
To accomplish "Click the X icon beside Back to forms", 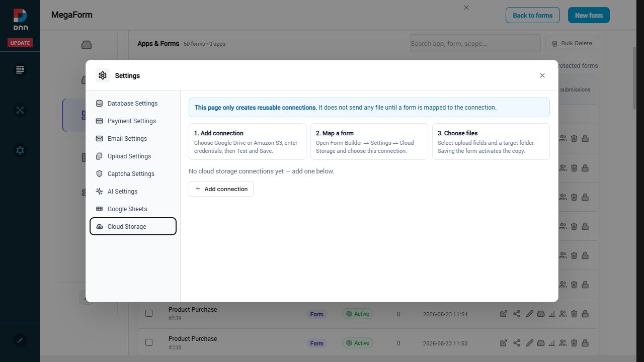I will tap(466, 8).
